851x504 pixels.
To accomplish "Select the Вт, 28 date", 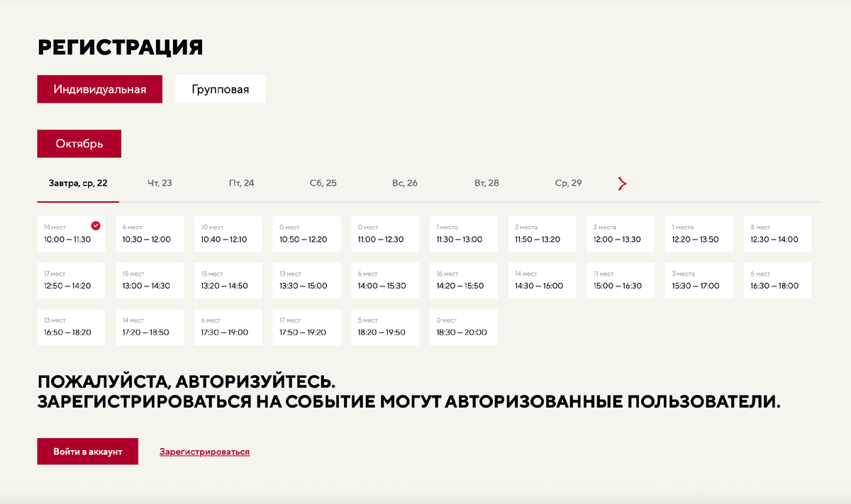I will coord(488,182).
